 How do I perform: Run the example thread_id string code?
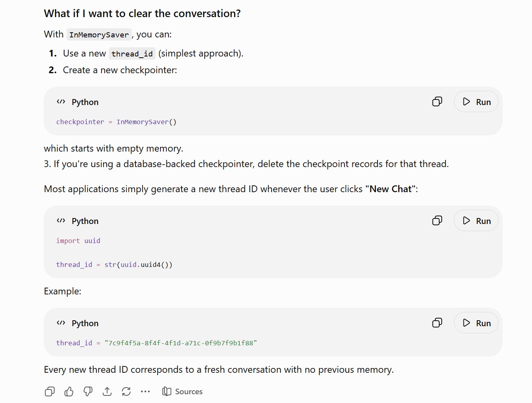476,323
